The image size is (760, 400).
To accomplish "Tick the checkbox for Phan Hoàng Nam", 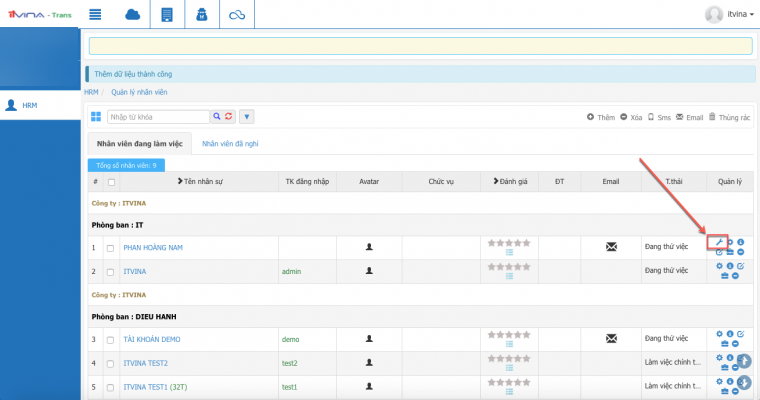I will point(111,247).
